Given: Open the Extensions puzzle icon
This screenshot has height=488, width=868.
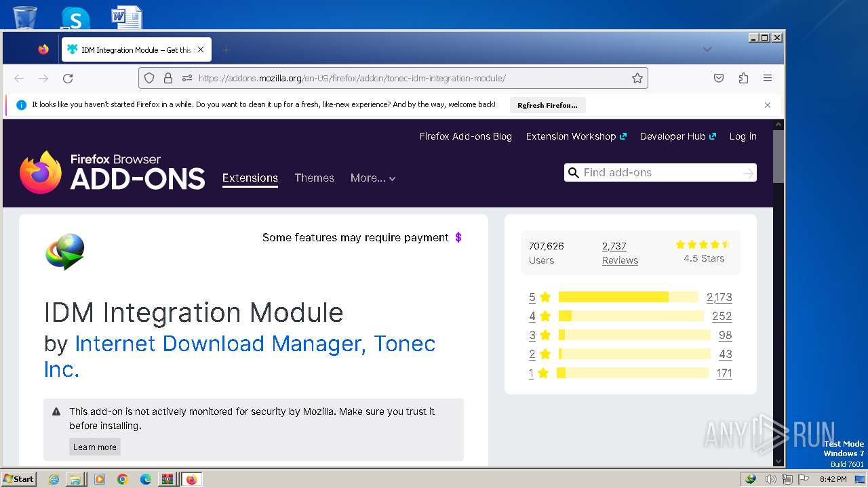Looking at the screenshot, I should [x=743, y=79].
